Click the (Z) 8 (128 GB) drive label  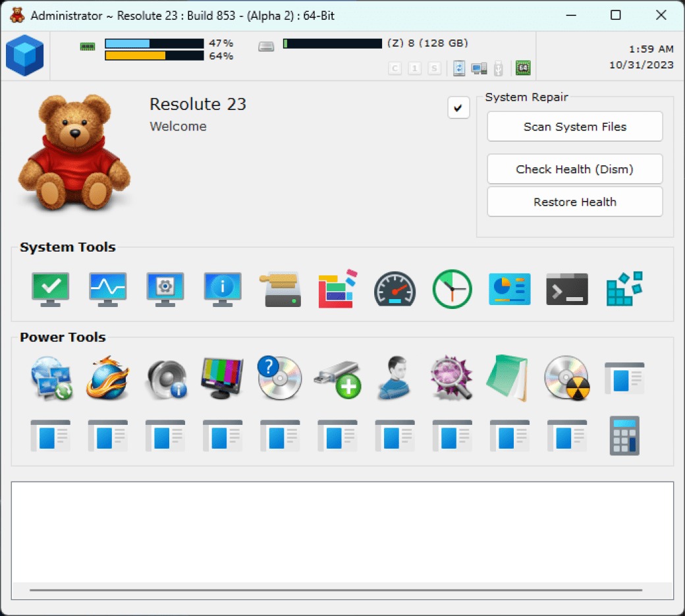click(x=427, y=43)
